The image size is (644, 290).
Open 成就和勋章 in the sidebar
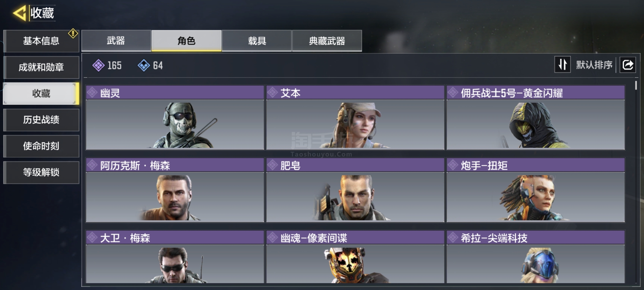click(41, 67)
